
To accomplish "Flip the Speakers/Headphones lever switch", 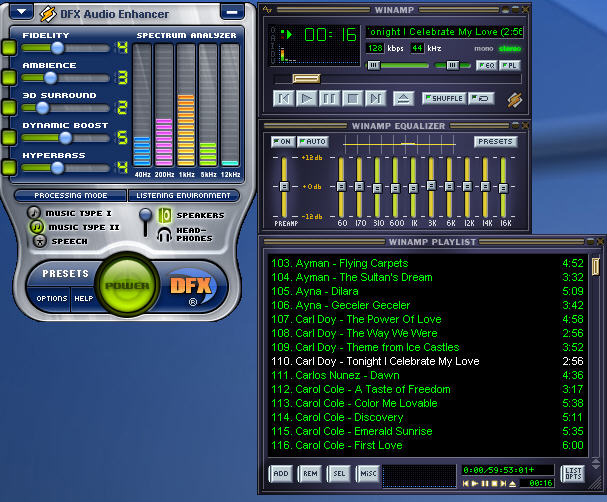I will (146, 222).
